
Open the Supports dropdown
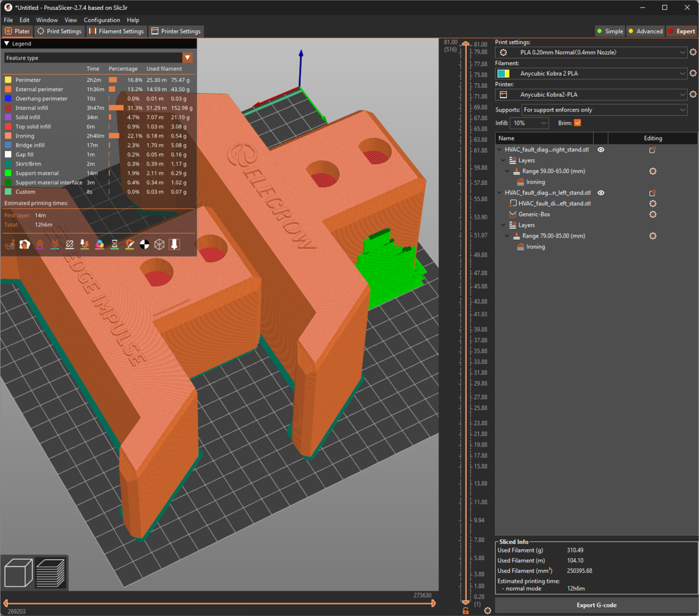[x=604, y=110]
